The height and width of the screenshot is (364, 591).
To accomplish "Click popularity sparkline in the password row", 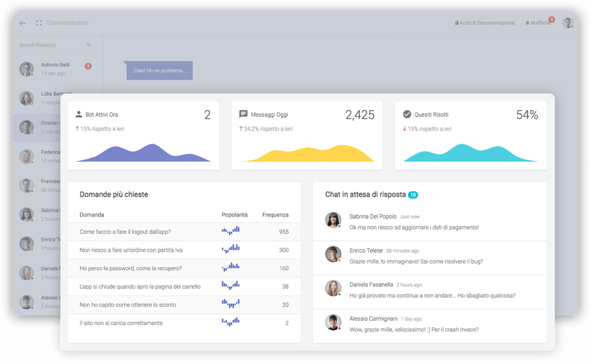I will pyautogui.click(x=230, y=267).
